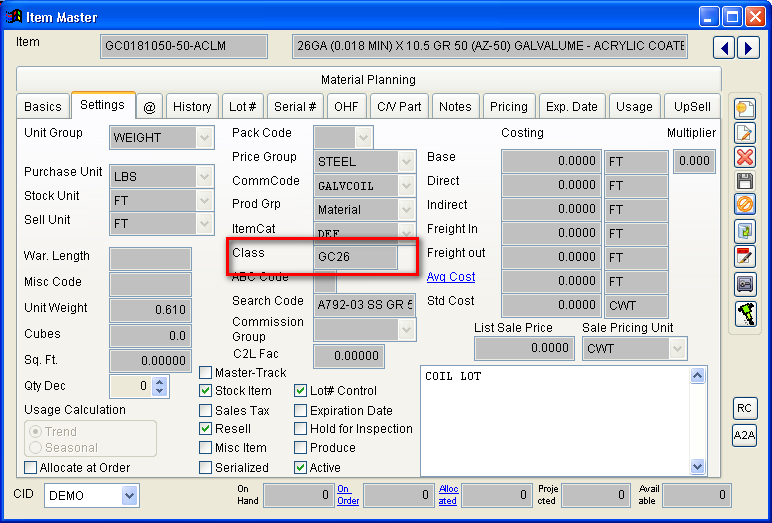
Task: Open the Unit Group WEIGHT dropdown
Action: (205, 137)
